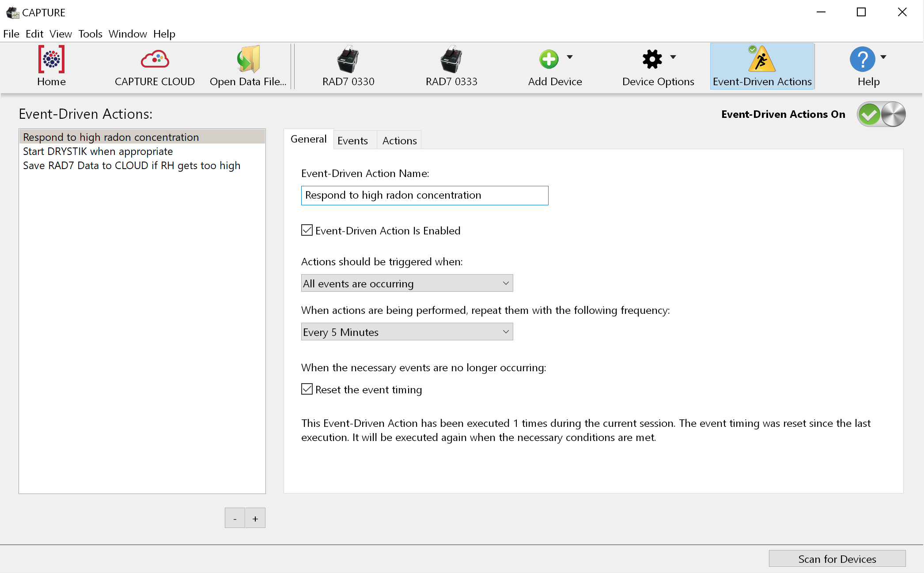Switch to the General tab

(x=308, y=139)
